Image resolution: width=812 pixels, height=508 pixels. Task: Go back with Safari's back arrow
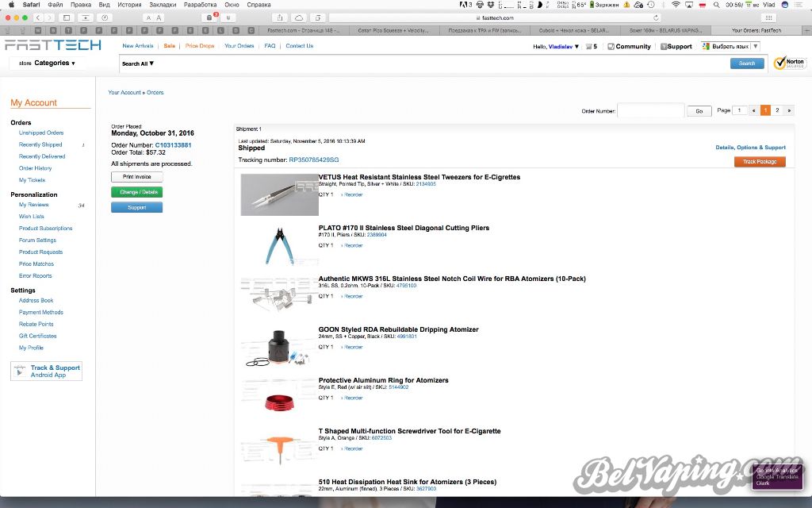click(x=38, y=17)
